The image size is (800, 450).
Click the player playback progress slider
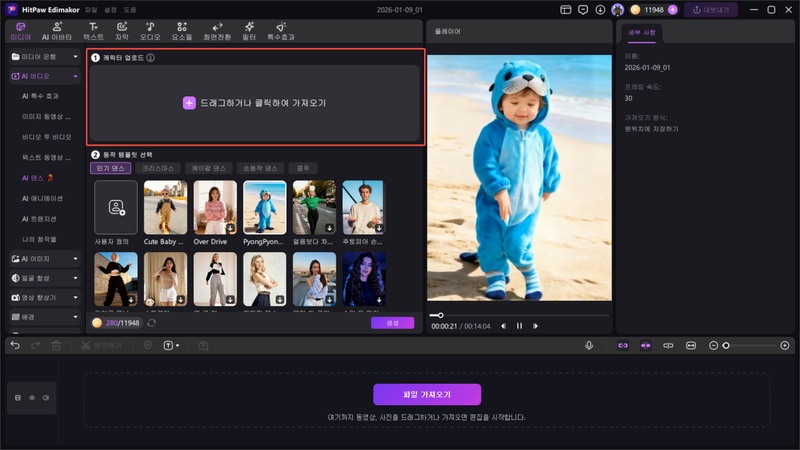click(519, 315)
